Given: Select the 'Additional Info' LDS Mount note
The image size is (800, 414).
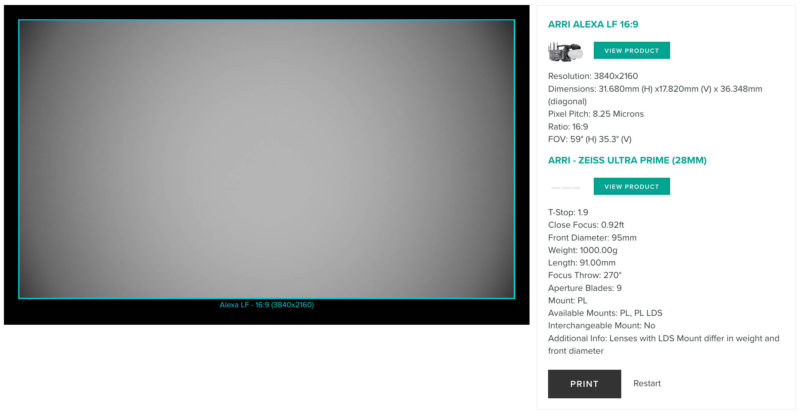Looking at the screenshot, I should coord(664,345).
